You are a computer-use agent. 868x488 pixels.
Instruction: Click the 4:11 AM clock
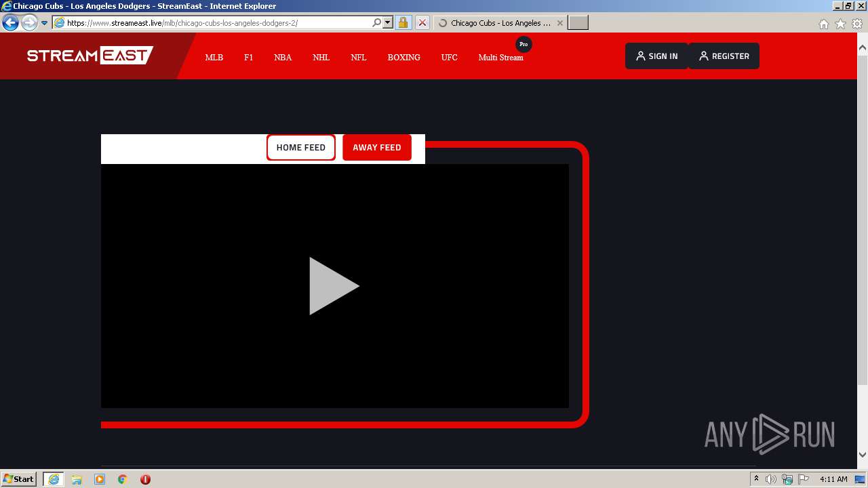(x=833, y=479)
